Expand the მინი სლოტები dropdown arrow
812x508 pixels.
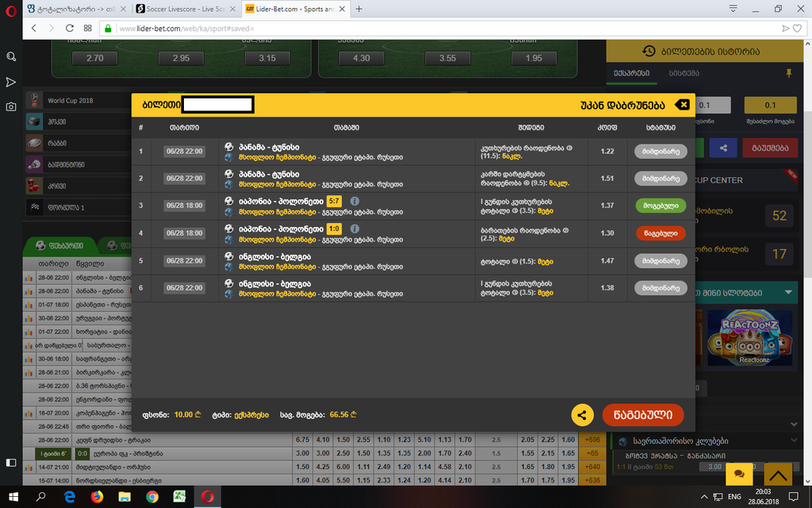click(x=788, y=293)
